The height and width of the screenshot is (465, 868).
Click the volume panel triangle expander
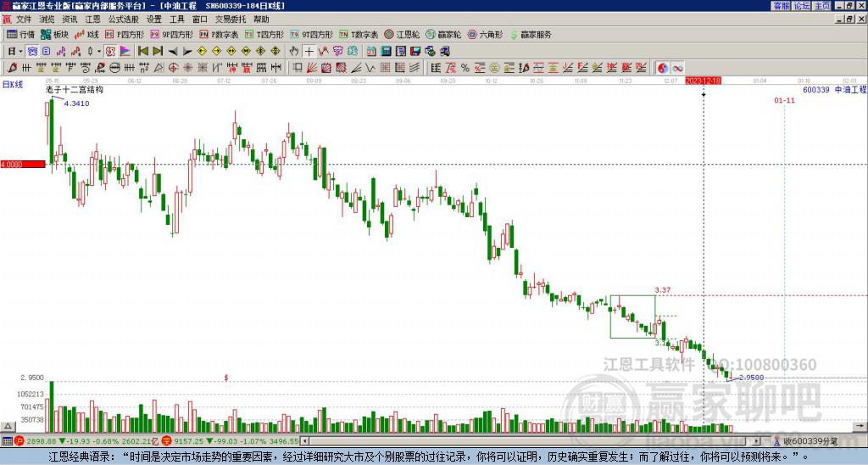point(8,426)
